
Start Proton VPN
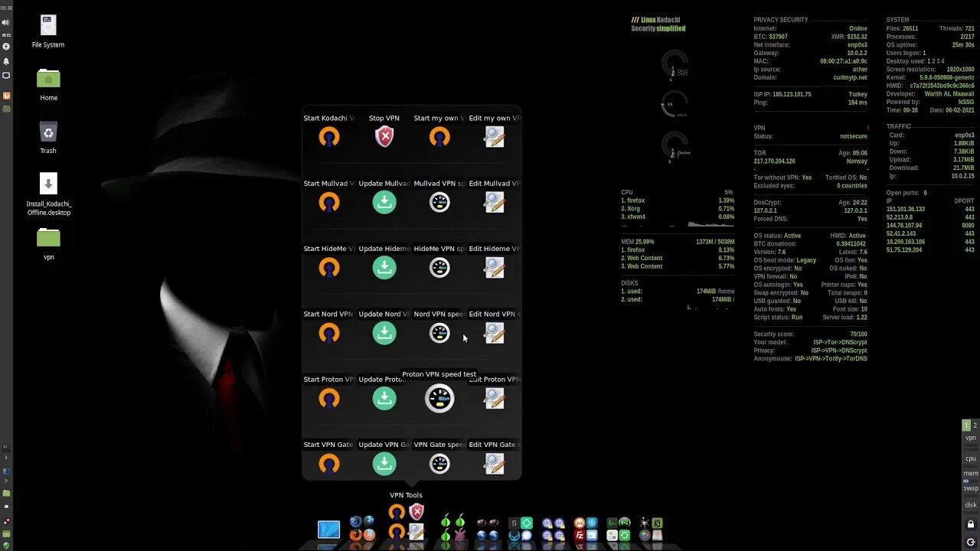point(329,398)
